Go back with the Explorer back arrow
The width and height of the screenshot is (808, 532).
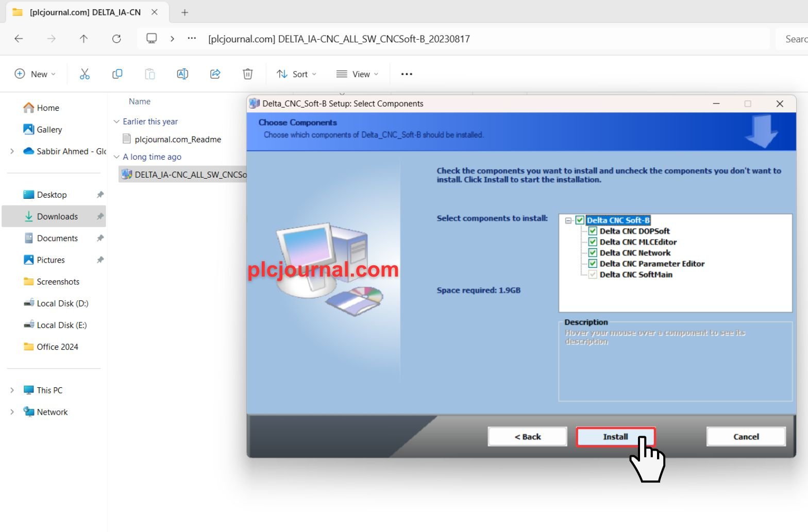(x=19, y=39)
